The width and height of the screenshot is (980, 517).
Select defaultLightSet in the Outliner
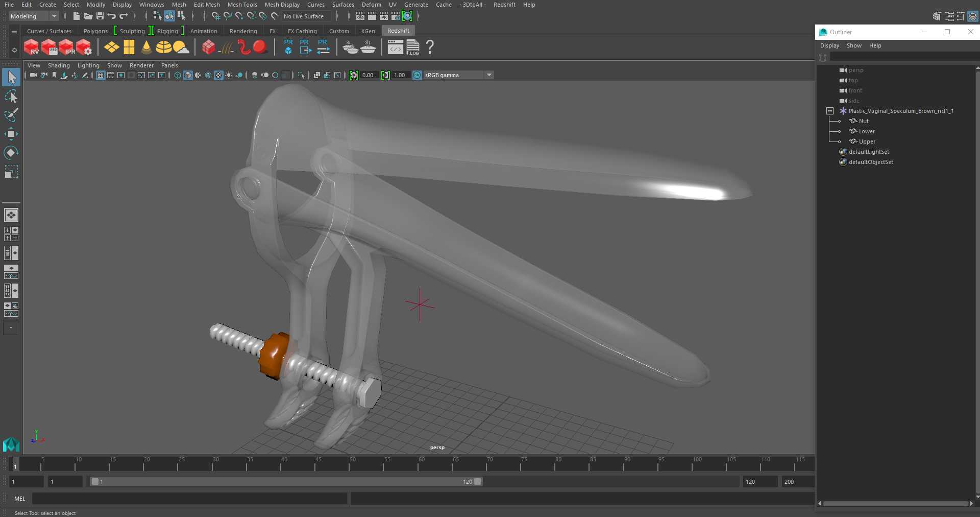pyautogui.click(x=869, y=152)
